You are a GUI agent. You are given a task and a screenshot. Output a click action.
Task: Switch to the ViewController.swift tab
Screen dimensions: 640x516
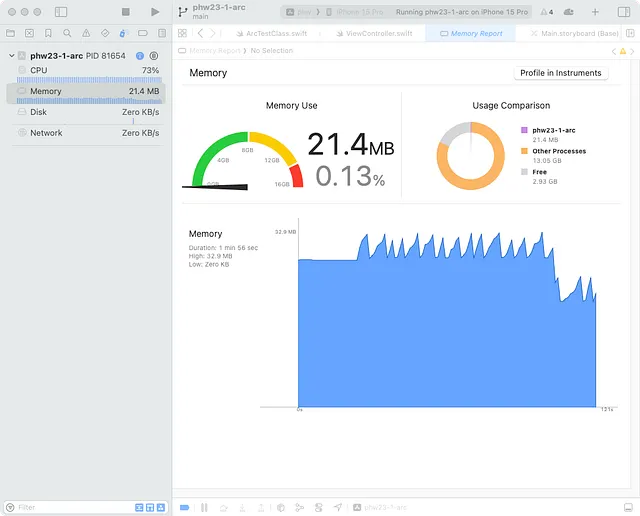(x=374, y=33)
